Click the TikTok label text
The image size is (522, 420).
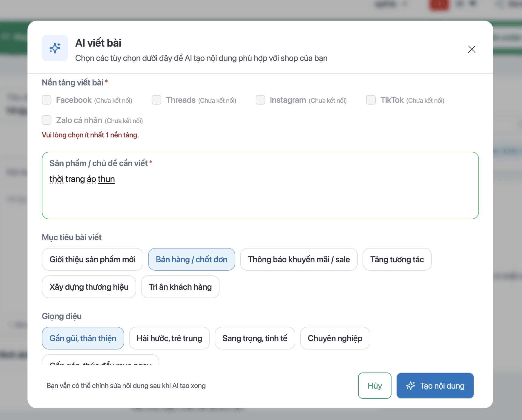[392, 100]
